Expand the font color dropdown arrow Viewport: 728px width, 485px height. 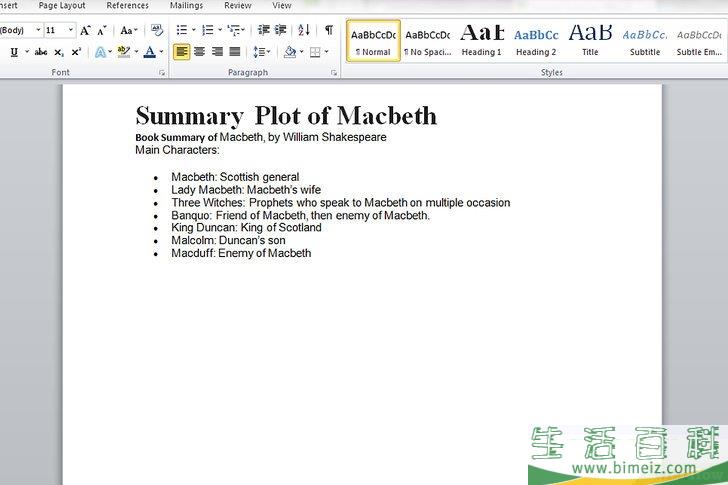coord(162,52)
